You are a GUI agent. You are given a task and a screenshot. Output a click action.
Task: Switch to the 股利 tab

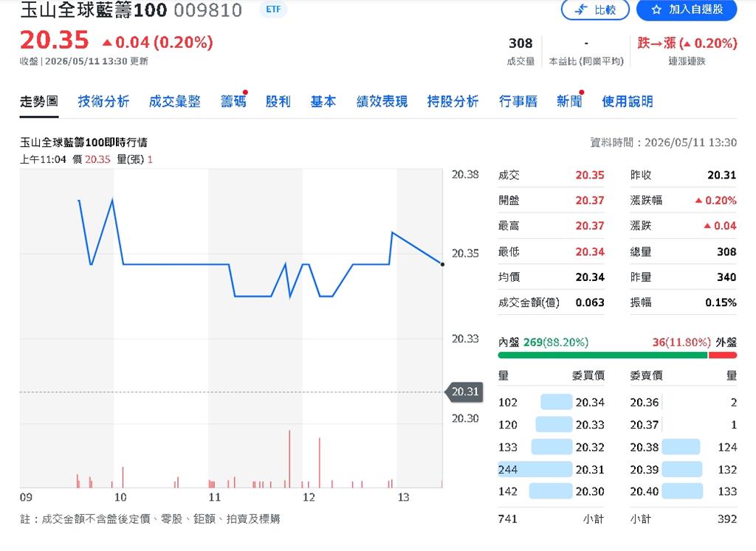(x=278, y=102)
